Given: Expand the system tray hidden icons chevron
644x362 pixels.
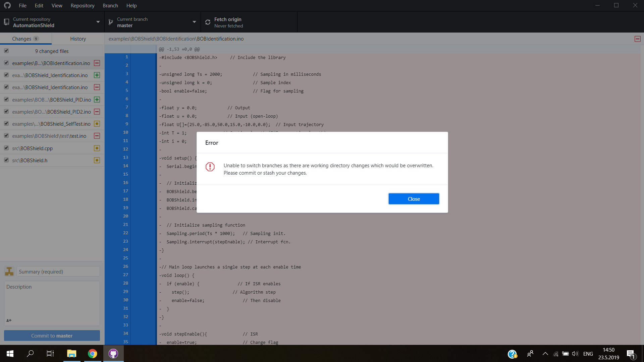Looking at the screenshot, I should tap(545, 353).
